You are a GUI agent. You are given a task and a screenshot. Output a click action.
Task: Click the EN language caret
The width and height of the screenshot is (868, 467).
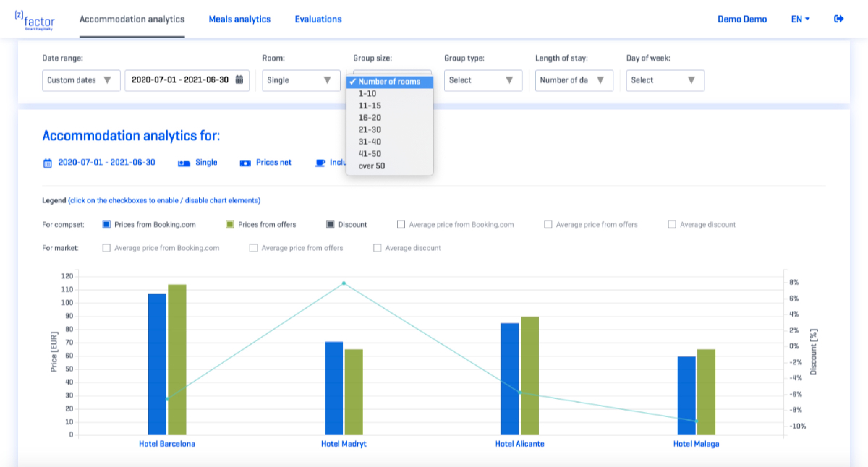tap(807, 19)
